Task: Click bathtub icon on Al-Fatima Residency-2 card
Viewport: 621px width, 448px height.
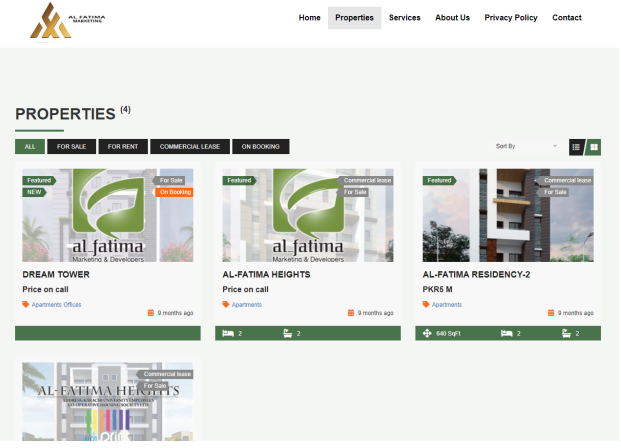Action: point(567,334)
